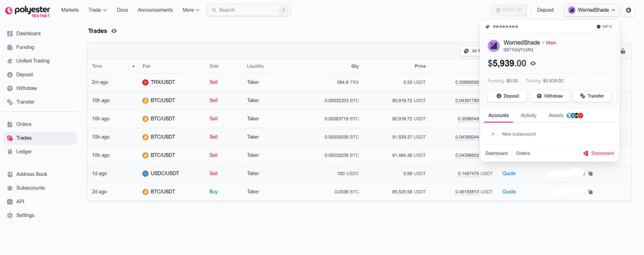The height and width of the screenshot is (255, 644).
Task: Sort trades by the Time column arrow
Action: point(133,66)
